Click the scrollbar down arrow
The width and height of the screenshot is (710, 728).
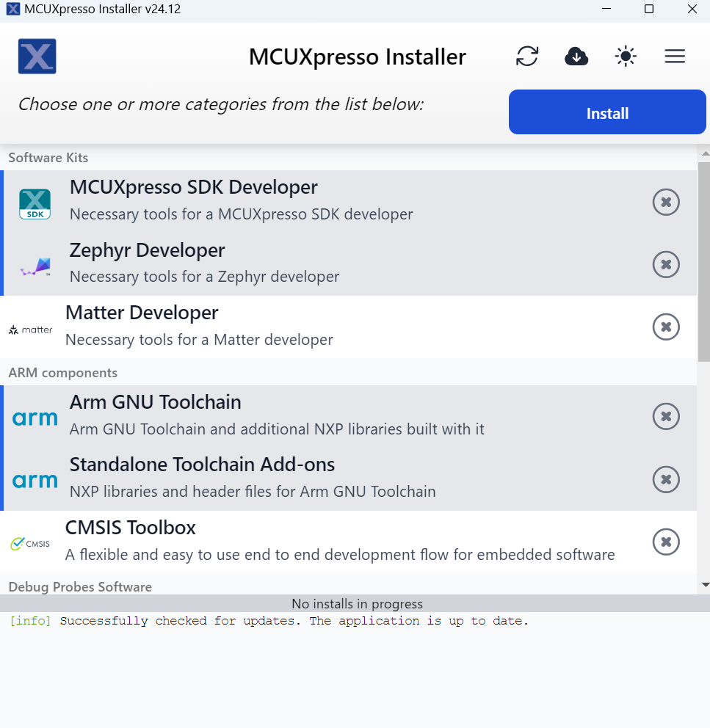(706, 585)
